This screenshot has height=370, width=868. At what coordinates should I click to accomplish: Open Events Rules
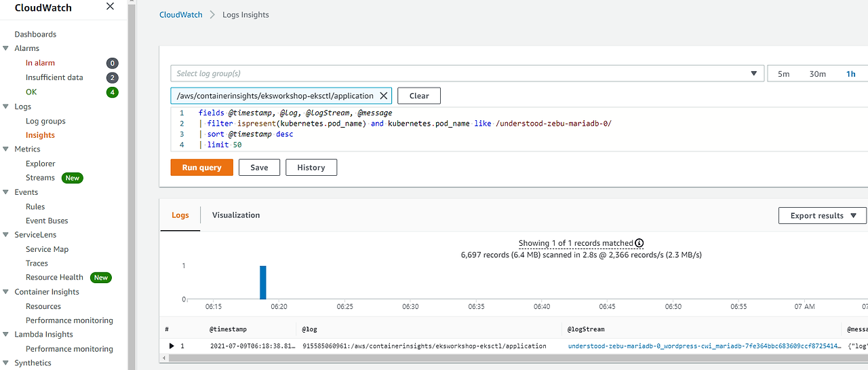(x=35, y=206)
